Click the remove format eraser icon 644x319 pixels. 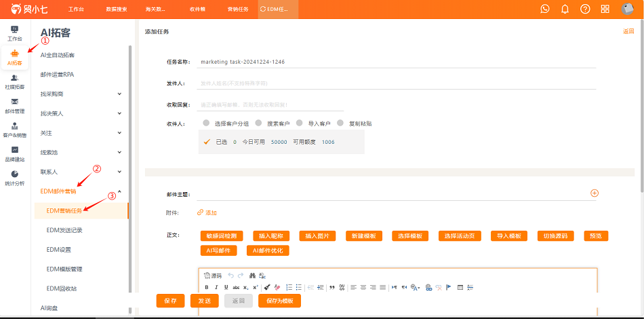click(x=277, y=287)
